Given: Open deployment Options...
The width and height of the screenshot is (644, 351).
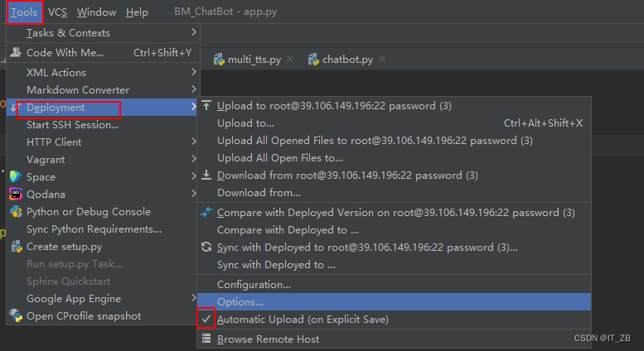Looking at the screenshot, I should [x=395, y=302].
